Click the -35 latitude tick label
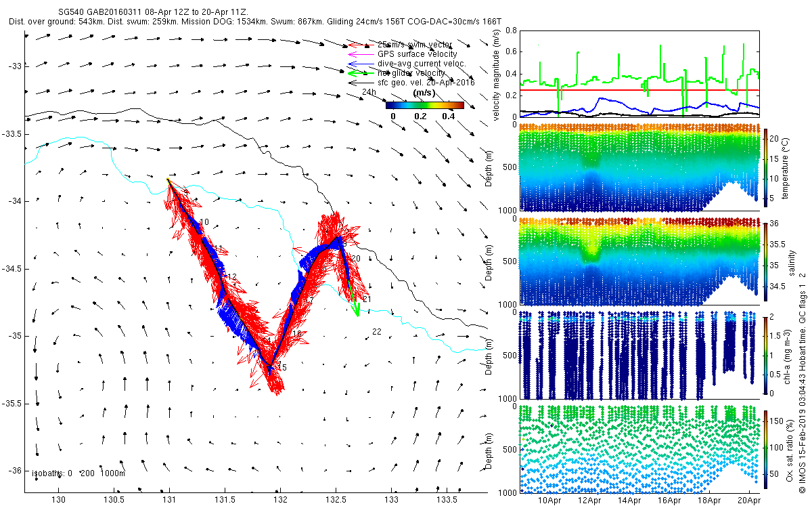 (15, 336)
